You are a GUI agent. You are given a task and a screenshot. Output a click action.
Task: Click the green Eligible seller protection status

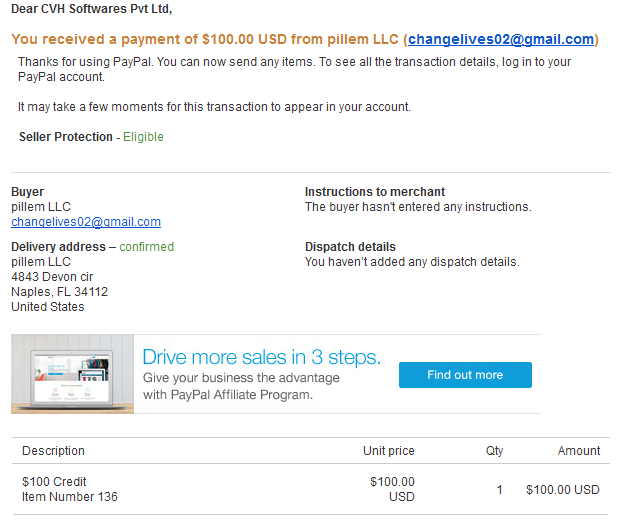143,137
